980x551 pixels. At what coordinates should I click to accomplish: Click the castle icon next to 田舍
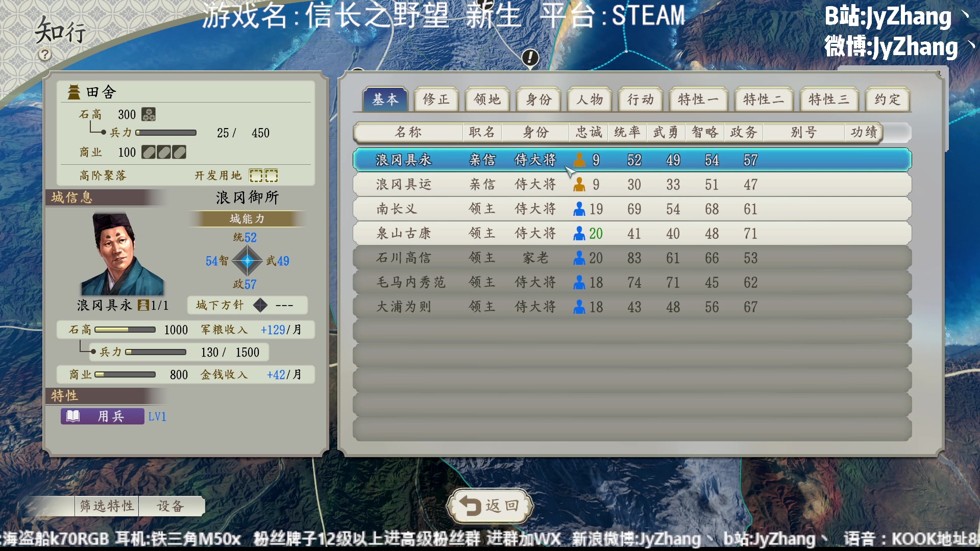click(74, 92)
